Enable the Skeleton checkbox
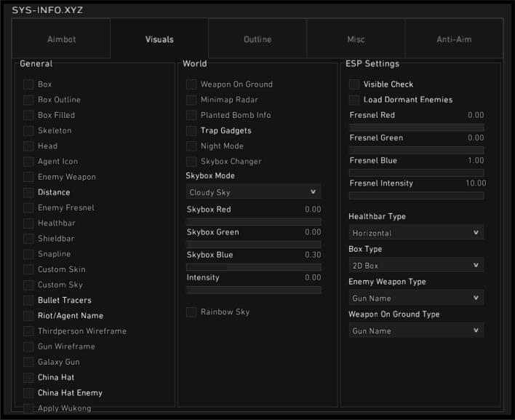The image size is (515, 420). pos(28,131)
